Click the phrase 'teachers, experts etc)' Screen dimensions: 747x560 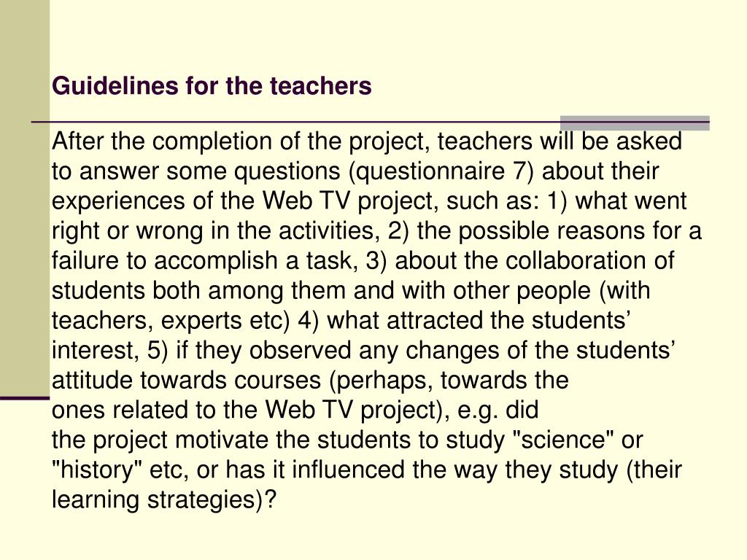click(x=171, y=321)
